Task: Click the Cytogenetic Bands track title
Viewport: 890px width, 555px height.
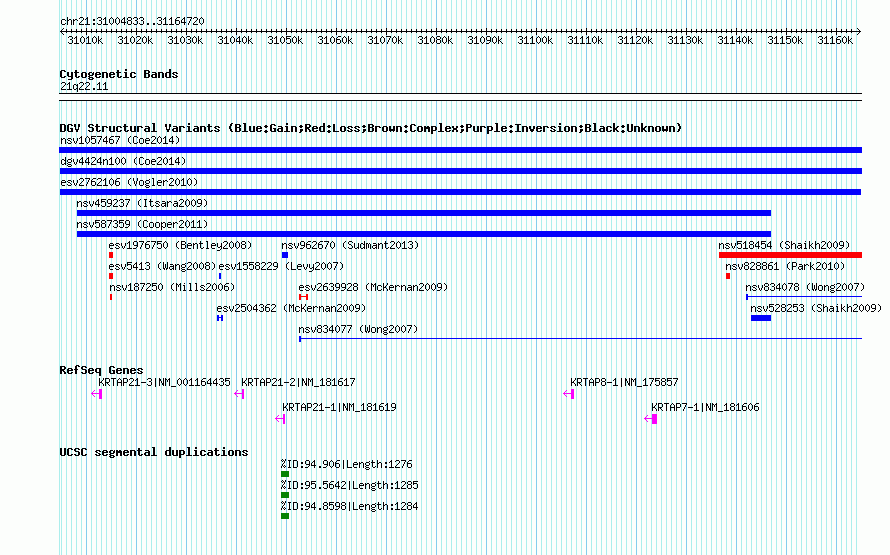Action: (x=119, y=74)
